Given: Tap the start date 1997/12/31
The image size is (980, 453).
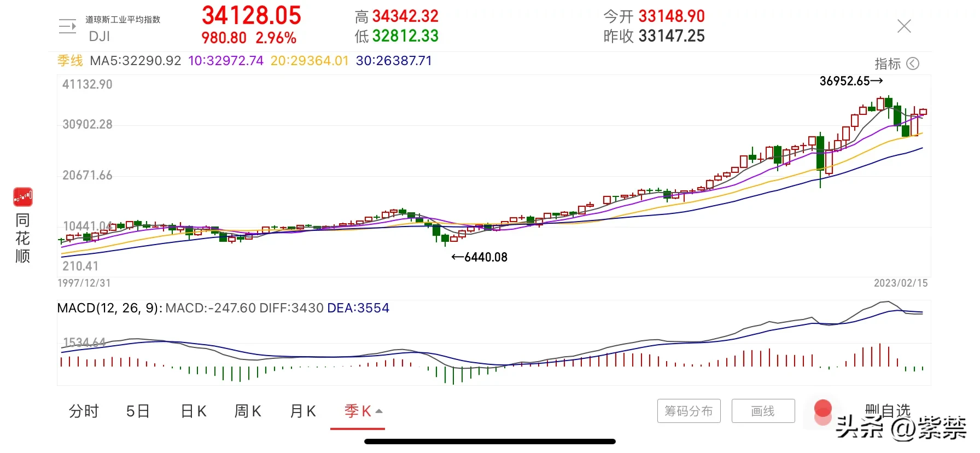Looking at the screenshot, I should [84, 283].
